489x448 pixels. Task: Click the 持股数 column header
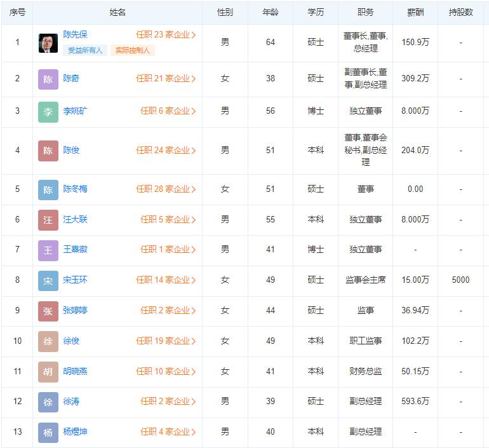click(460, 12)
